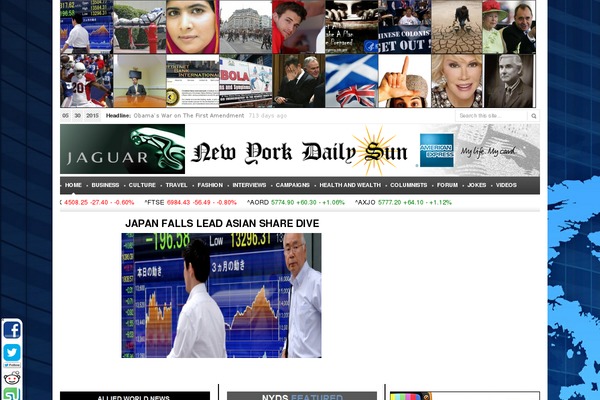Open the racing driver red cap thumbnail
Viewport: 600px width, 400px height.
point(298,27)
